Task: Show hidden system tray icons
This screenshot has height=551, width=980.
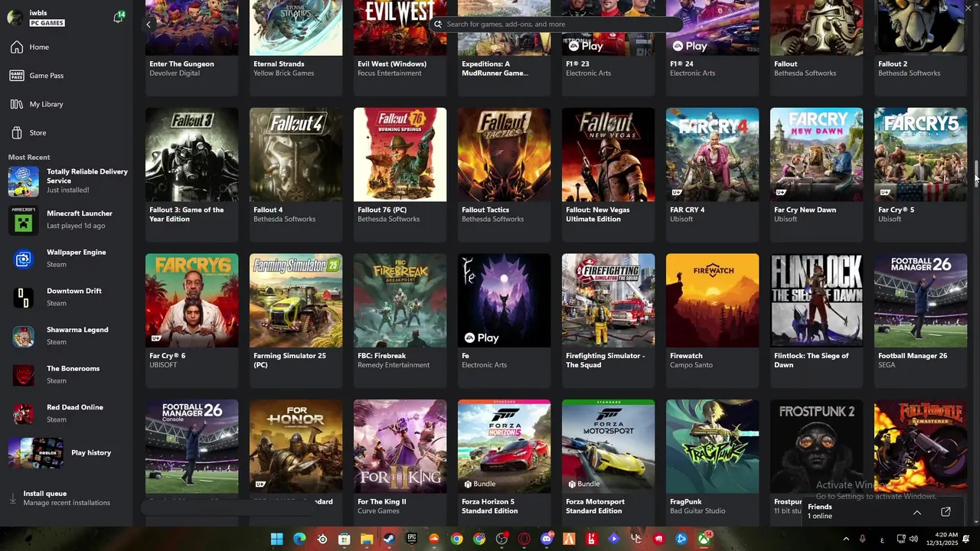Action: point(846,539)
